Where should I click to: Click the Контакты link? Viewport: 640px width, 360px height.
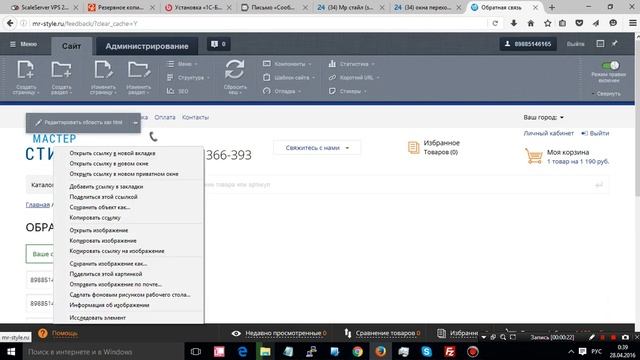(x=196, y=117)
